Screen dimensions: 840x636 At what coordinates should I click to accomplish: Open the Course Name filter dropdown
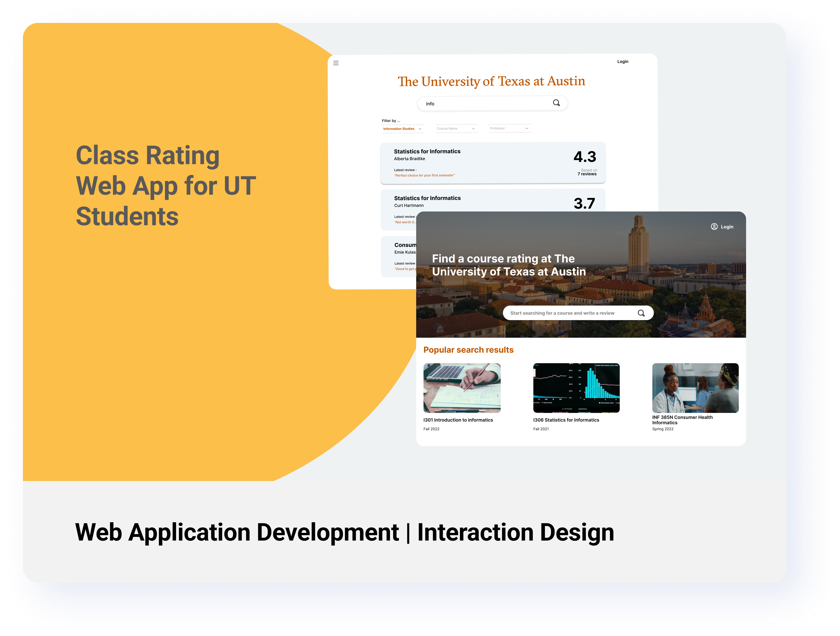pyautogui.click(x=456, y=128)
